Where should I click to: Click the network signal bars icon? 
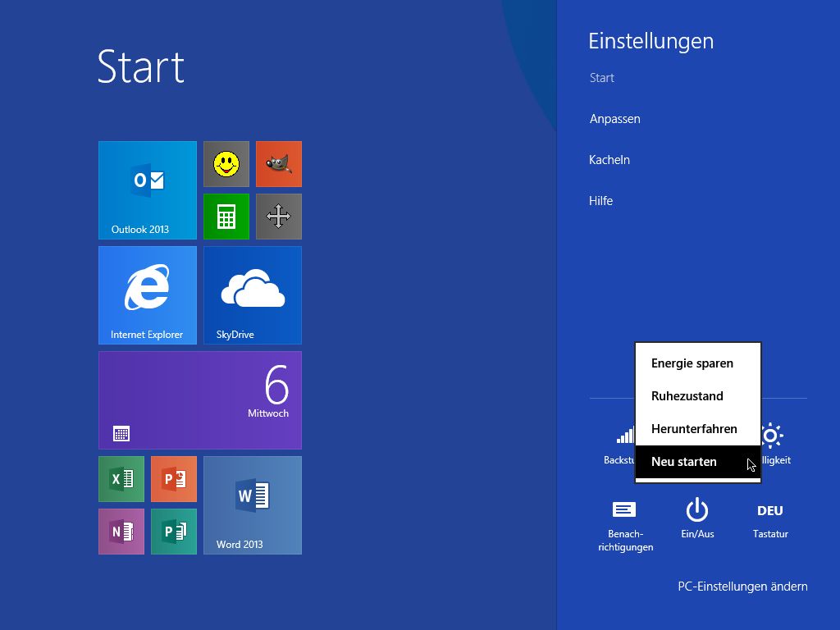pos(624,435)
